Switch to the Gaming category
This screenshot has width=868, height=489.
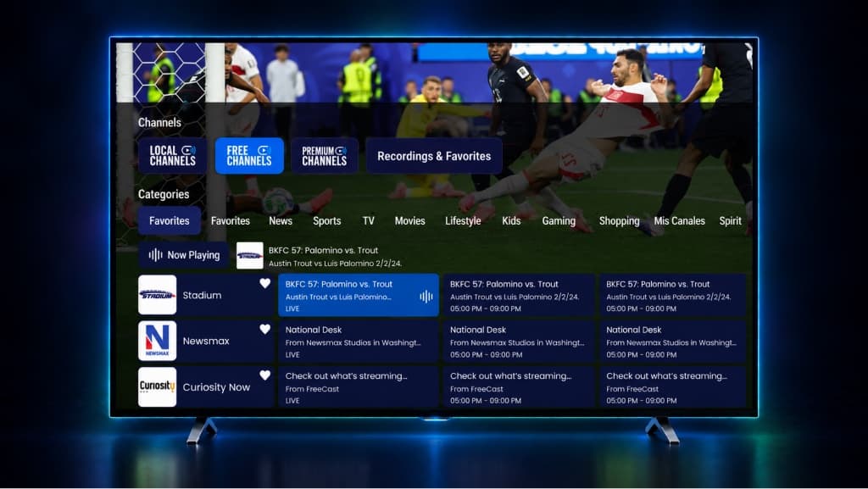pyautogui.click(x=559, y=220)
